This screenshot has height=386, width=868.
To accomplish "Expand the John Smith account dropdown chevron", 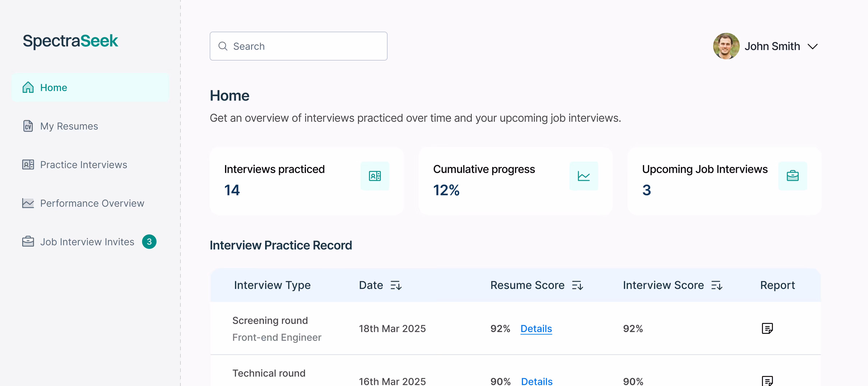I will pyautogui.click(x=813, y=46).
